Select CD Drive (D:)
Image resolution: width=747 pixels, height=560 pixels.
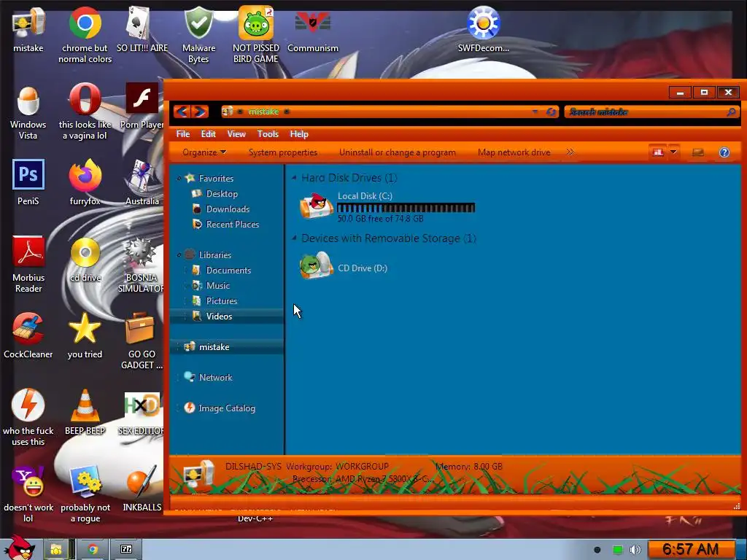pyautogui.click(x=343, y=267)
